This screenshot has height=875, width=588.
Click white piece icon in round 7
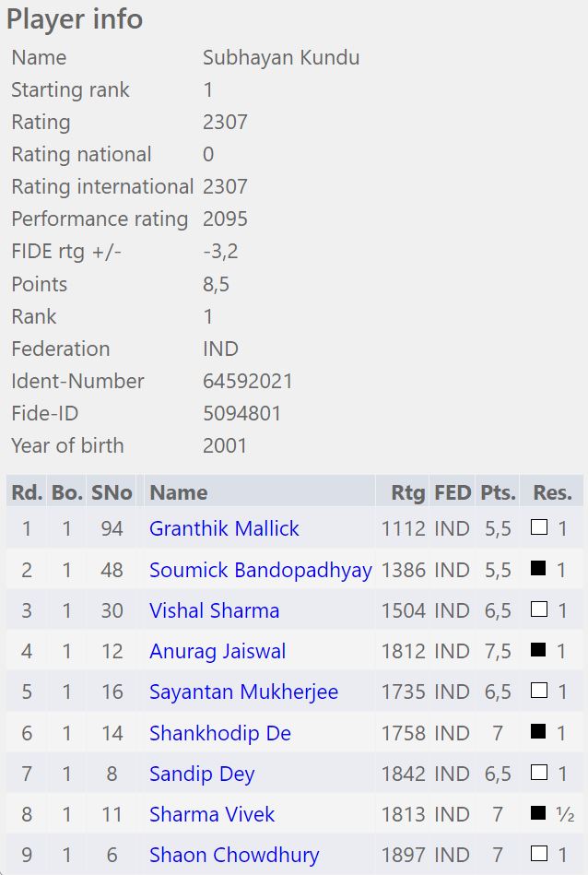tap(539, 773)
